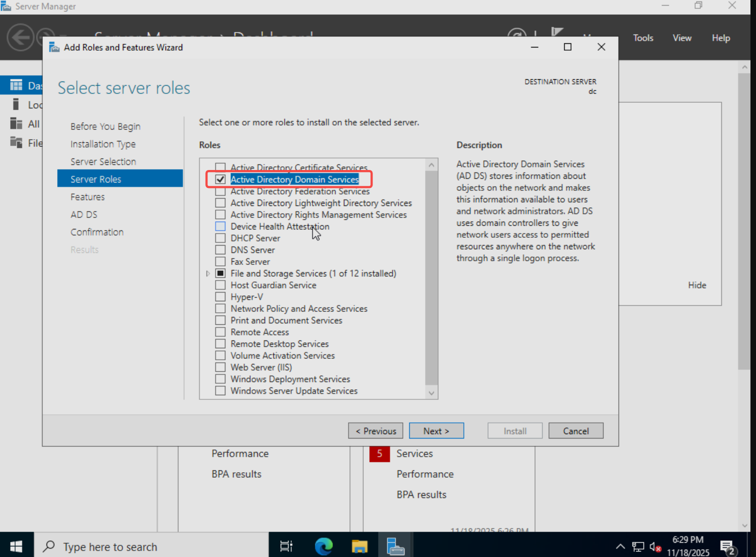Check Active Directory Certificate Services

click(x=220, y=167)
